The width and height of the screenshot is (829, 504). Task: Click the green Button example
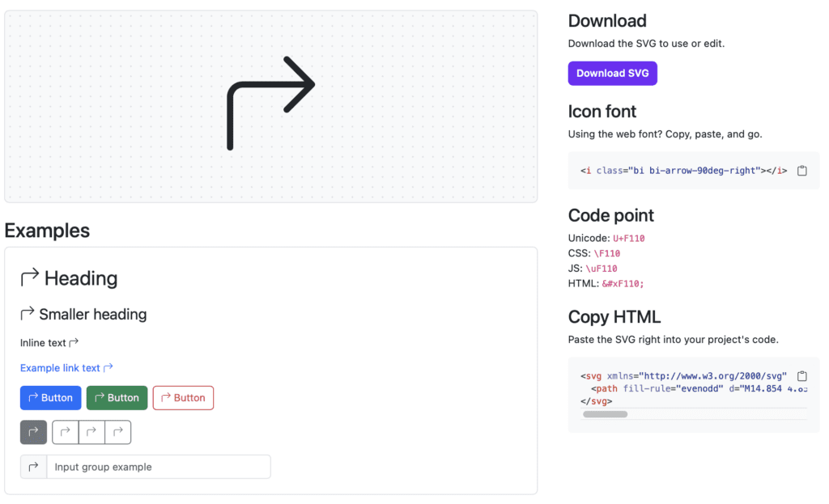pyautogui.click(x=117, y=398)
